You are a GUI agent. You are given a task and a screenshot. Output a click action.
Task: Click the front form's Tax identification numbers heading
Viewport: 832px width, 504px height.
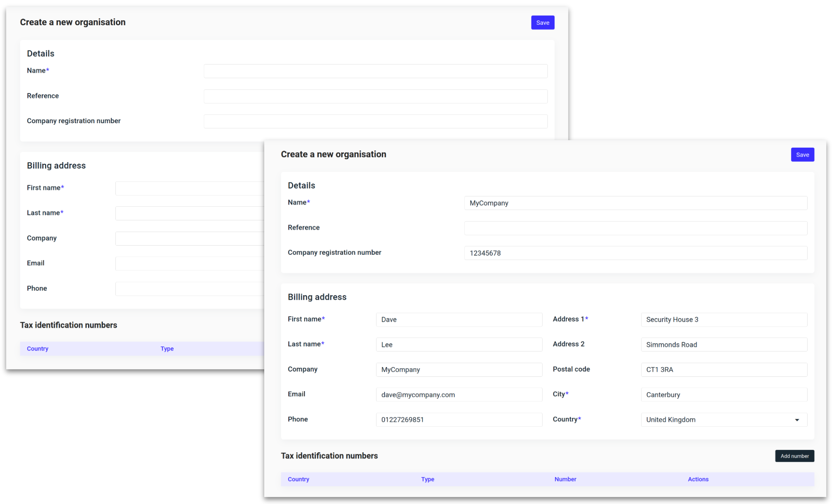click(329, 456)
